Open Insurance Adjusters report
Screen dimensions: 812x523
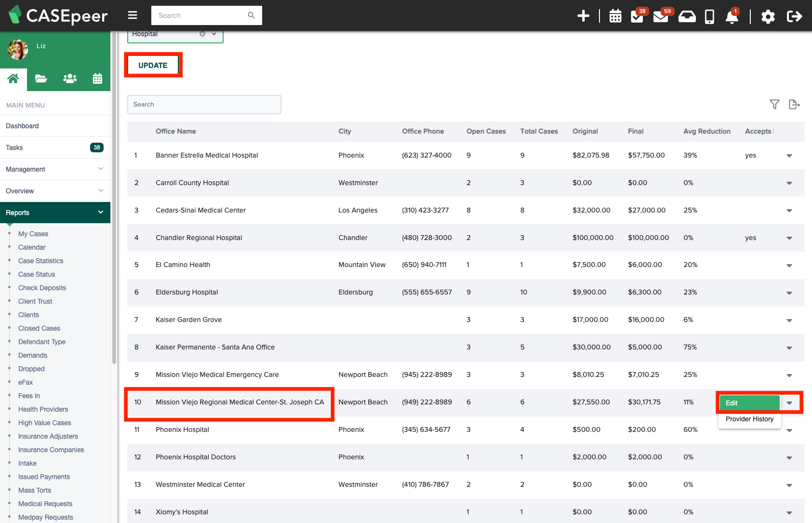coord(48,436)
